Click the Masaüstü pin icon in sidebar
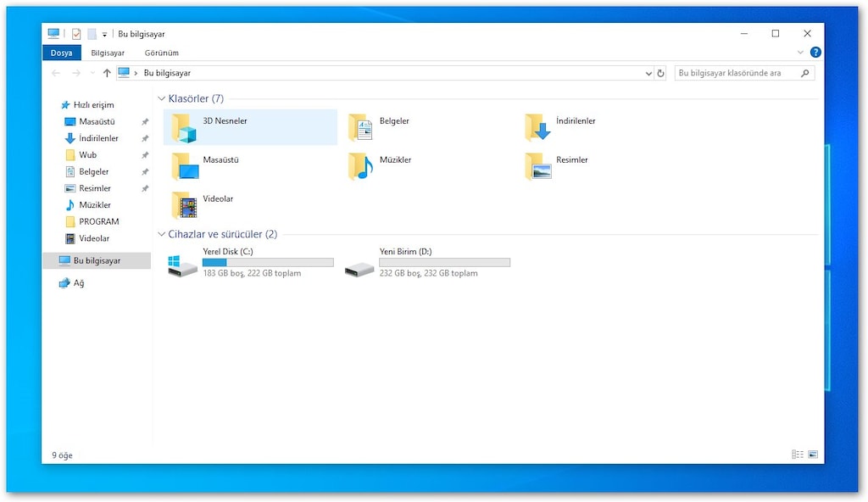This screenshot has width=868, height=502. tap(145, 122)
